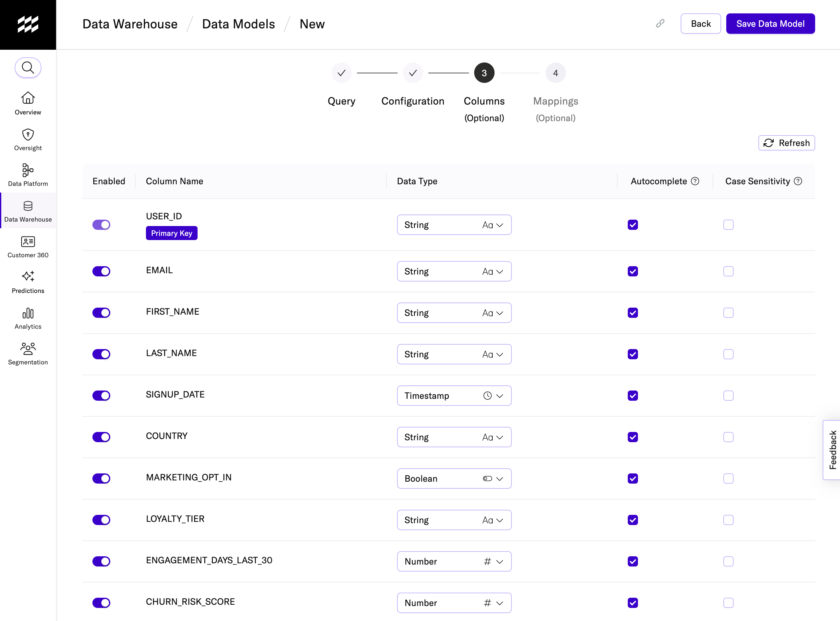Click Autocomplete help question icon
Image resolution: width=840 pixels, height=621 pixels.
tap(695, 181)
